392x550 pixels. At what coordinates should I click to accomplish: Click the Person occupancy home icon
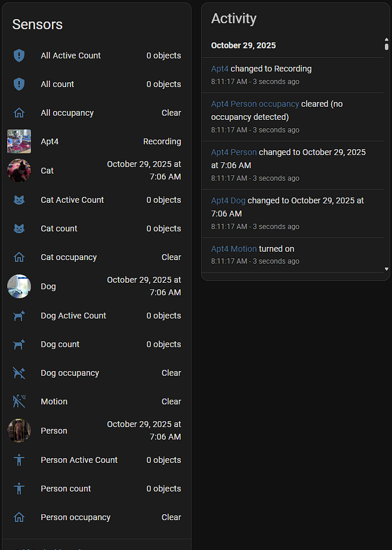(19, 517)
